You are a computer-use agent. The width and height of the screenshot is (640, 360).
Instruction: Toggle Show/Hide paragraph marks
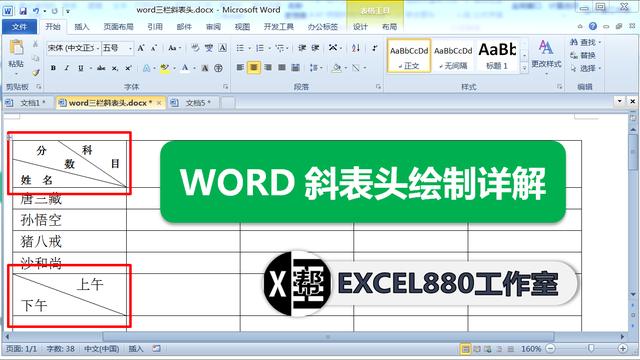375,48
